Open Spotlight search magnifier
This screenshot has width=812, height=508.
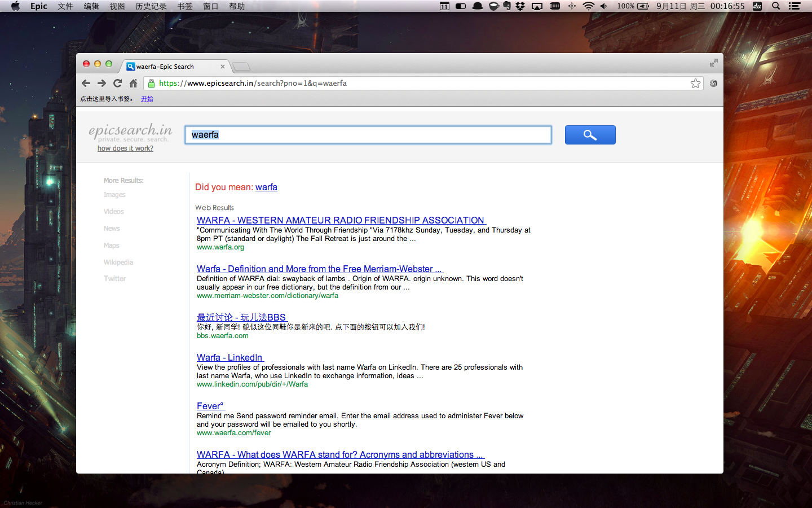click(776, 6)
